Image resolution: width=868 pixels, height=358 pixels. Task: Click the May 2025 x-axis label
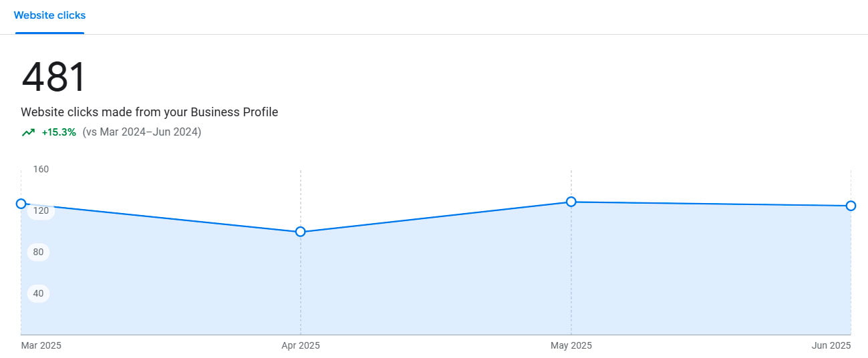pos(571,345)
